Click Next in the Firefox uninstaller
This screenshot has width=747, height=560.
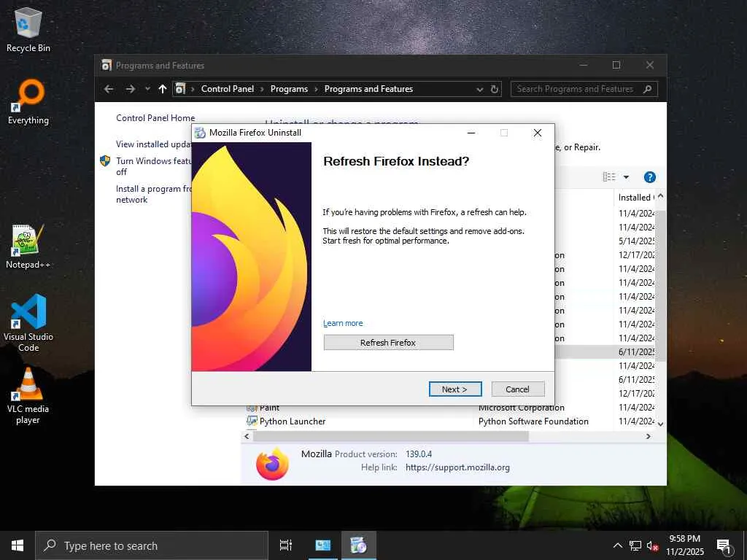(x=455, y=389)
